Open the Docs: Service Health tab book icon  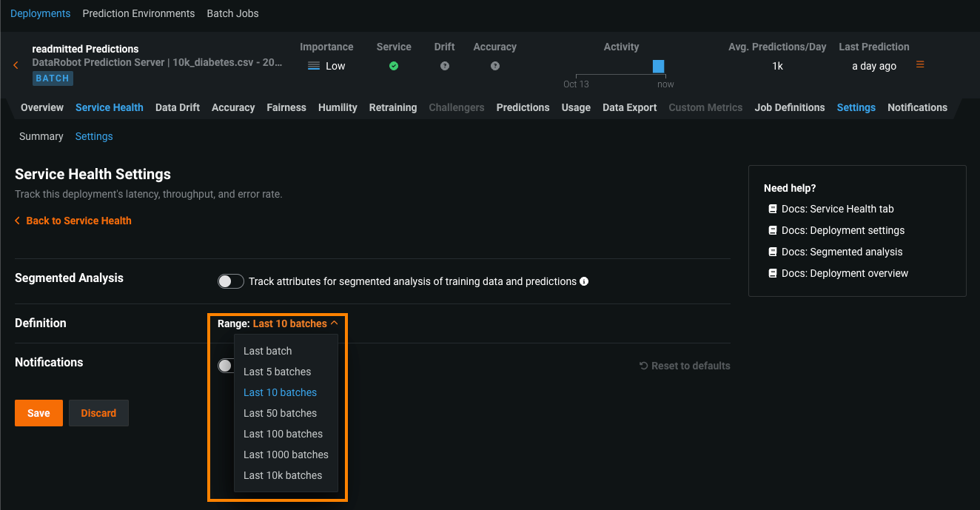[773, 209]
